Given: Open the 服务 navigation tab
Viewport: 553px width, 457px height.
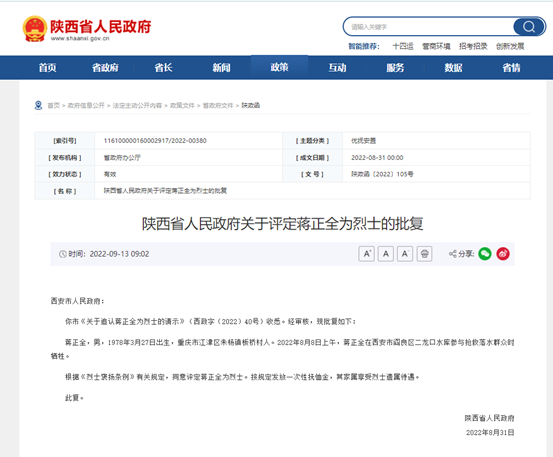Looking at the screenshot, I should tap(395, 67).
